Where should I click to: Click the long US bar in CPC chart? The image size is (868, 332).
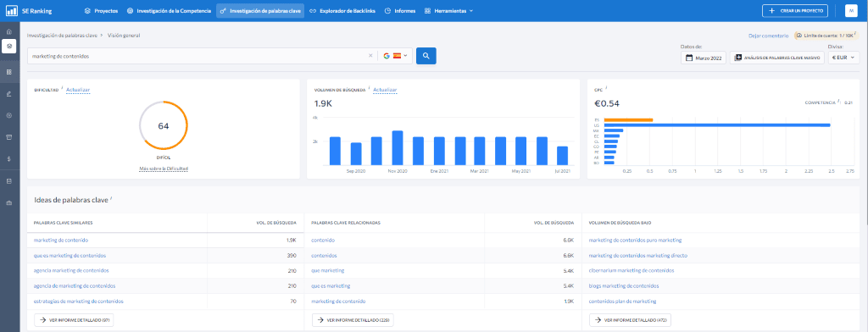tap(717, 125)
